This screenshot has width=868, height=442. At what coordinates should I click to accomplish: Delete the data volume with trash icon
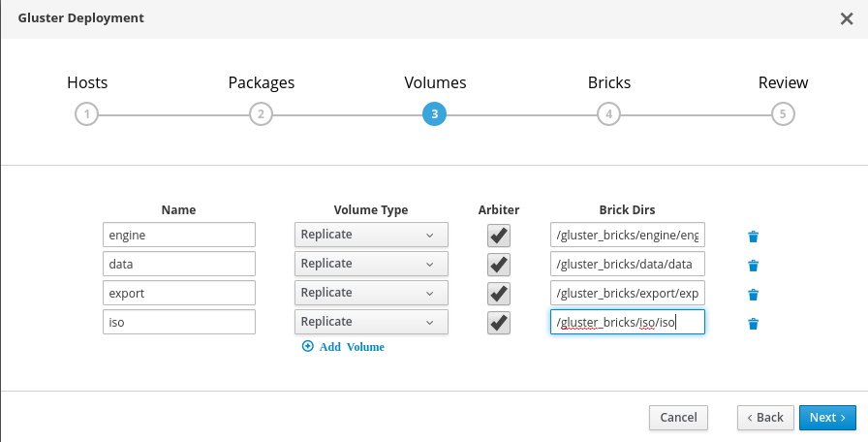coord(753,265)
